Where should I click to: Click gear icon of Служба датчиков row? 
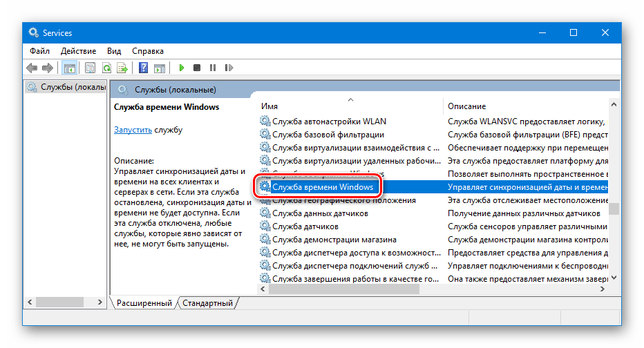tap(265, 226)
